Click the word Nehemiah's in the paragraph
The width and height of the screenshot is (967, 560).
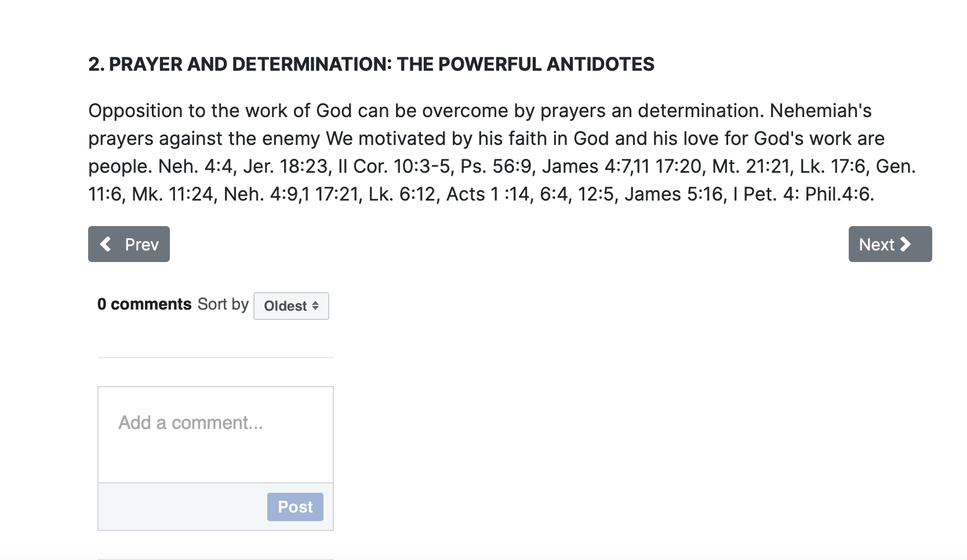[820, 111]
